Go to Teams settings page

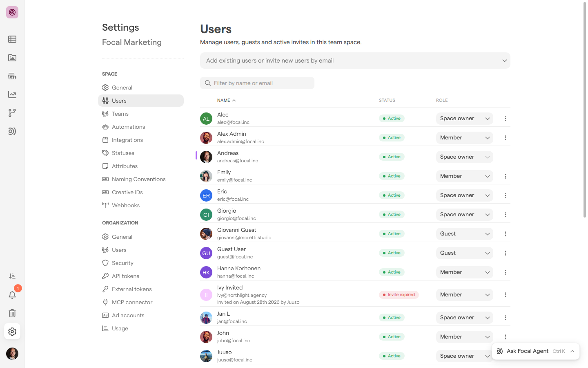point(141,114)
